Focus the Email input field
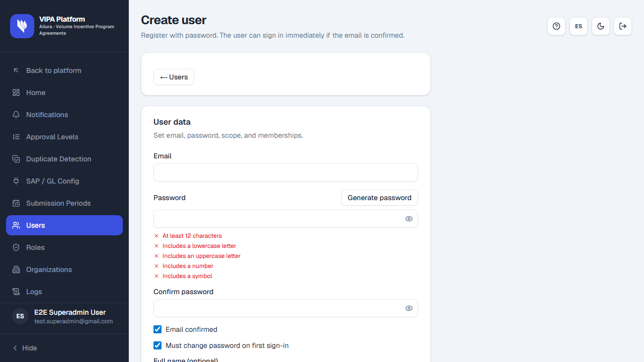This screenshot has height=362, width=644. (x=286, y=172)
